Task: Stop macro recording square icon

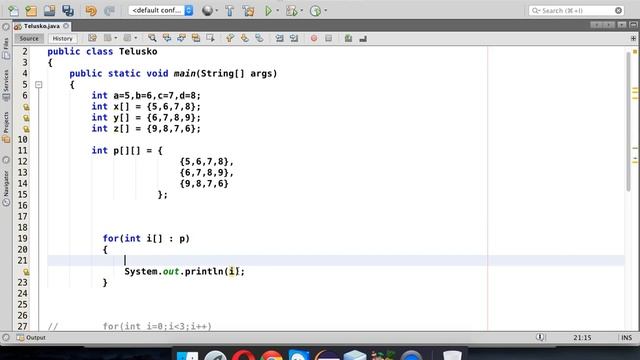Action: click(329, 38)
